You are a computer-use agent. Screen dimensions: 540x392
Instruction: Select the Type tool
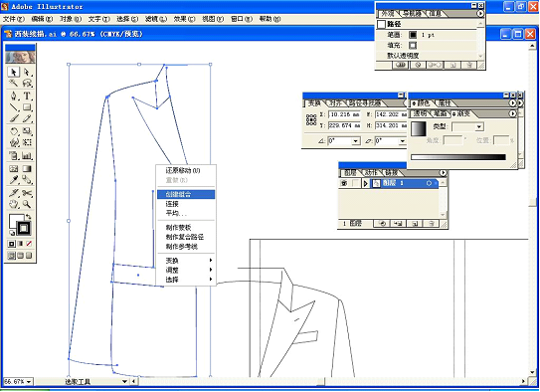pos(27,97)
